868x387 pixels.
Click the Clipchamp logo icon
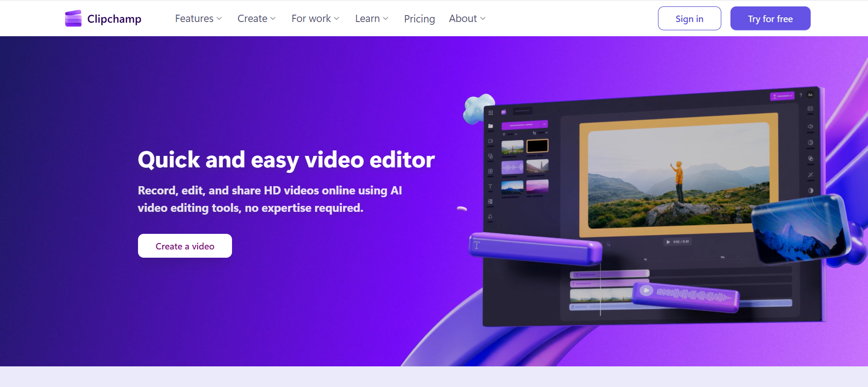click(73, 18)
